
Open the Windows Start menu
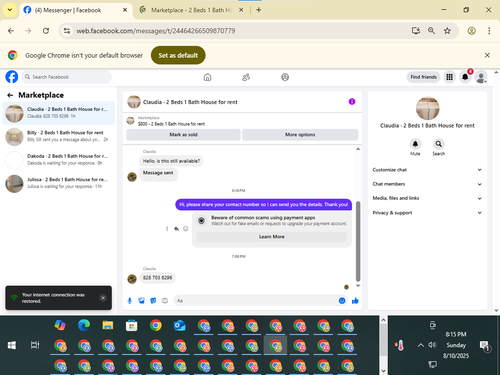[x=12, y=345]
